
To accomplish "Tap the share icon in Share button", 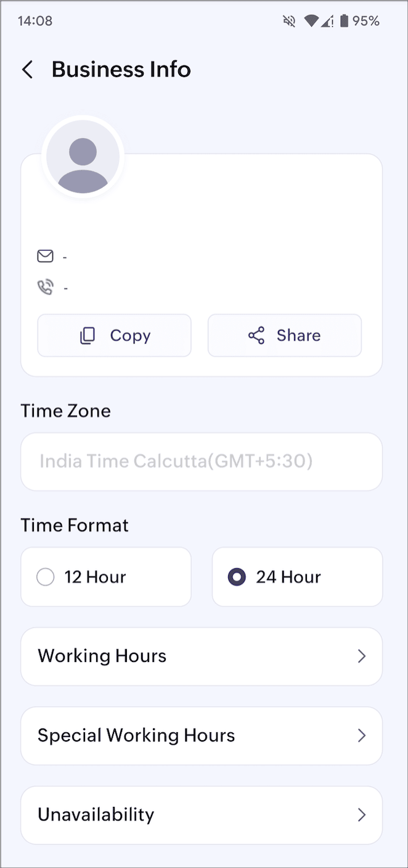I will (x=256, y=336).
